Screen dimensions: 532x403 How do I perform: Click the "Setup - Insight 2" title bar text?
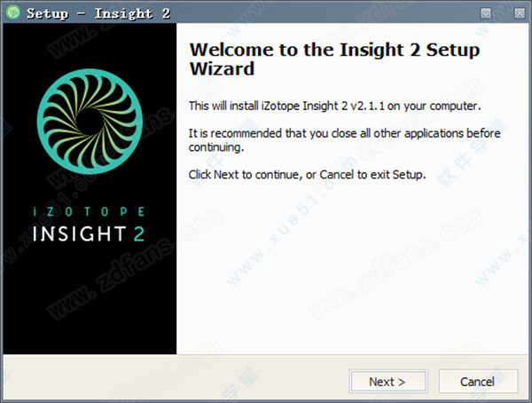(x=98, y=13)
